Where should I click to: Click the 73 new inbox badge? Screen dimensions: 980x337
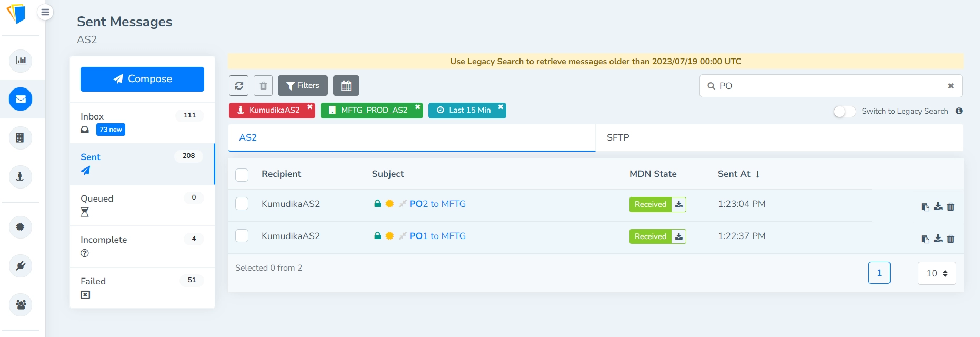[111, 130]
